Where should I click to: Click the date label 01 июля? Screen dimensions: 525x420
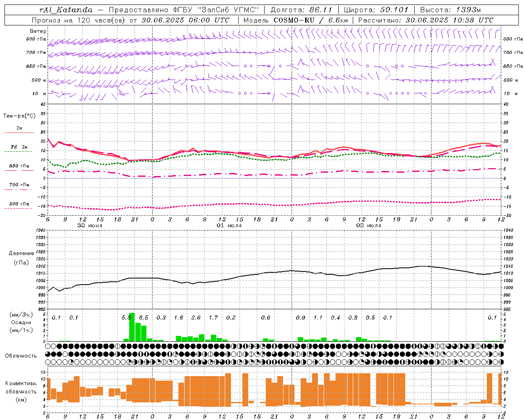[x=229, y=226]
